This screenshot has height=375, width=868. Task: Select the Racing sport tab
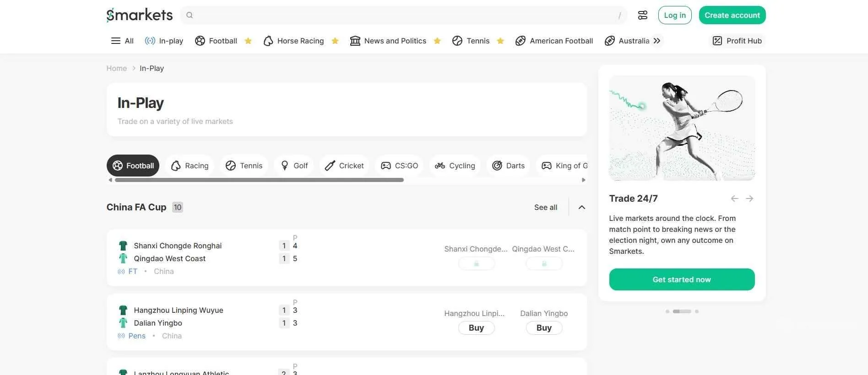(x=190, y=166)
